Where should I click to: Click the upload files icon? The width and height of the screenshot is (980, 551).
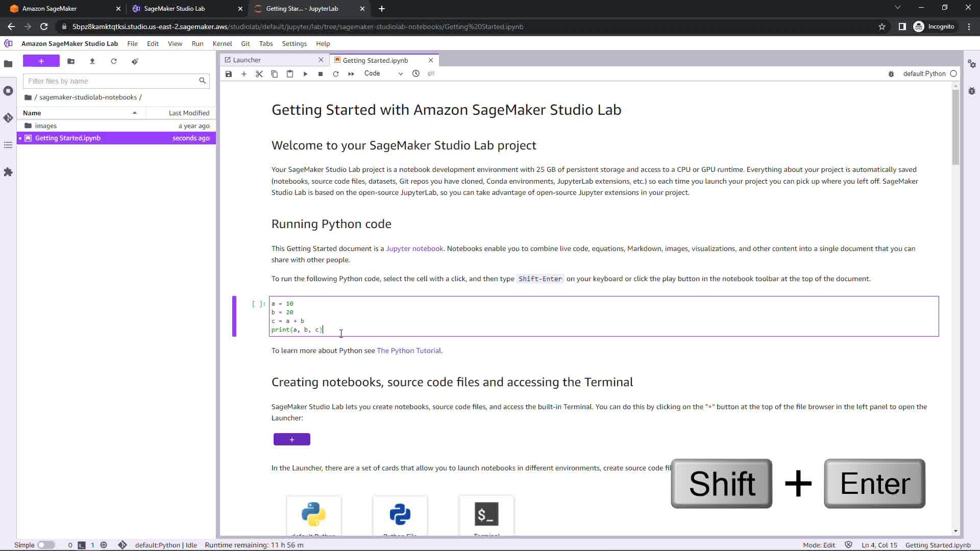tap(92, 61)
